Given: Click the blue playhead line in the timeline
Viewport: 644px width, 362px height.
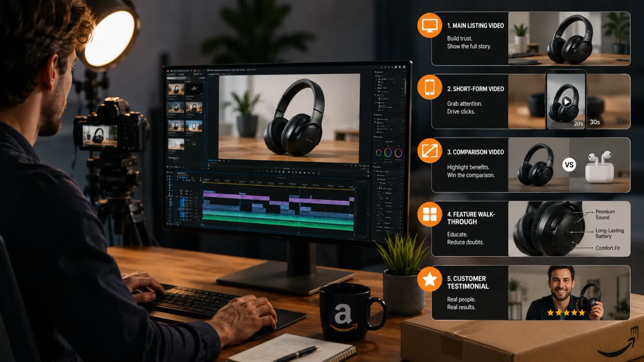Looking at the screenshot, I should [x=299, y=209].
